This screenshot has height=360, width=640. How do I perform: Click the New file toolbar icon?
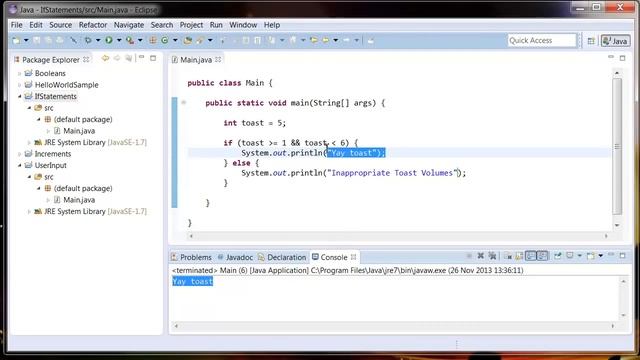[16, 40]
